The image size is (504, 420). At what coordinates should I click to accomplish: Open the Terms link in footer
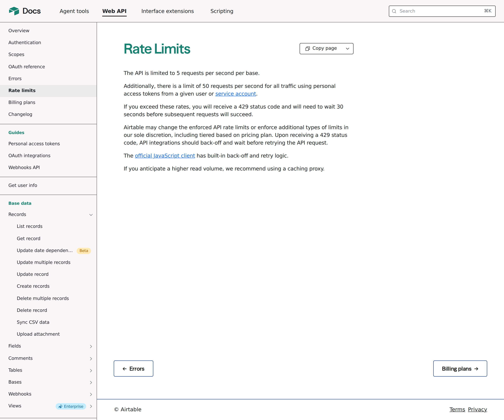tap(457, 409)
